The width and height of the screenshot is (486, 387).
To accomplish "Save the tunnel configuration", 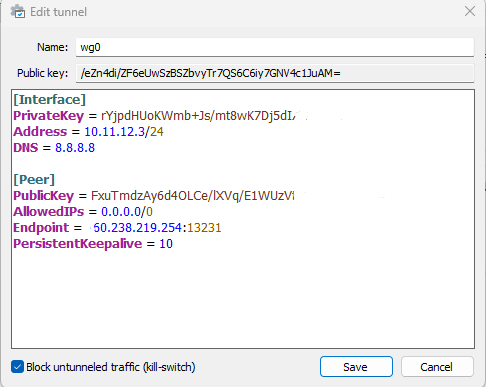I will tap(356, 367).
